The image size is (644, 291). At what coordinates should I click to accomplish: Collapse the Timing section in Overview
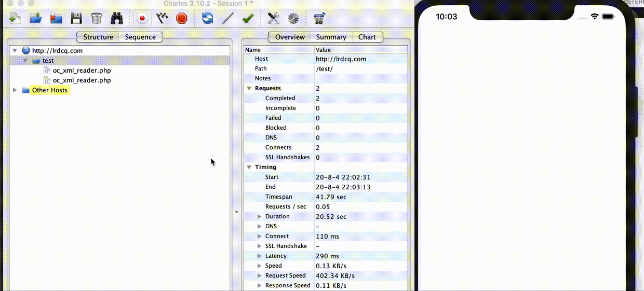click(x=249, y=168)
